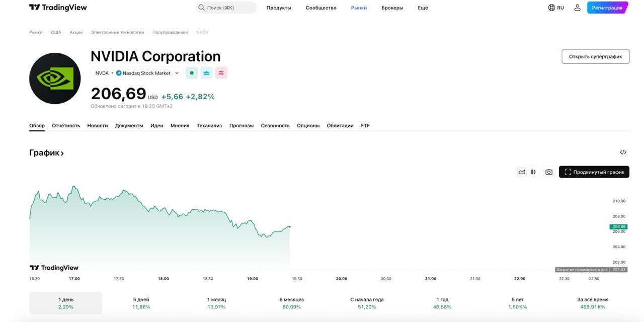This screenshot has height=322, width=644.
Task: Click the search field Поиск
Action: [x=226, y=8]
